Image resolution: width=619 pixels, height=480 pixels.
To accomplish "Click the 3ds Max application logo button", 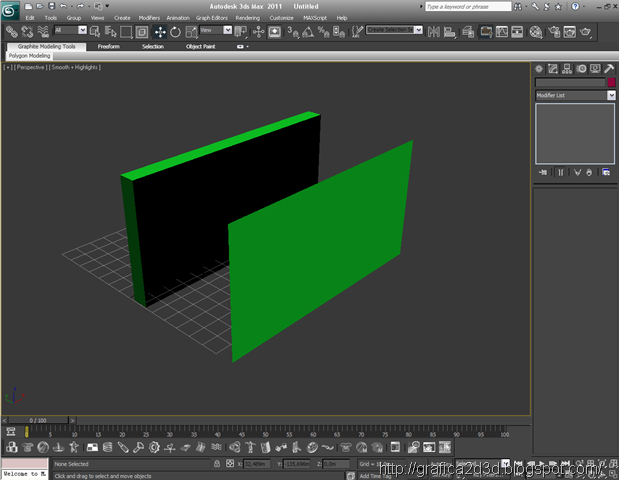I will point(9,10).
